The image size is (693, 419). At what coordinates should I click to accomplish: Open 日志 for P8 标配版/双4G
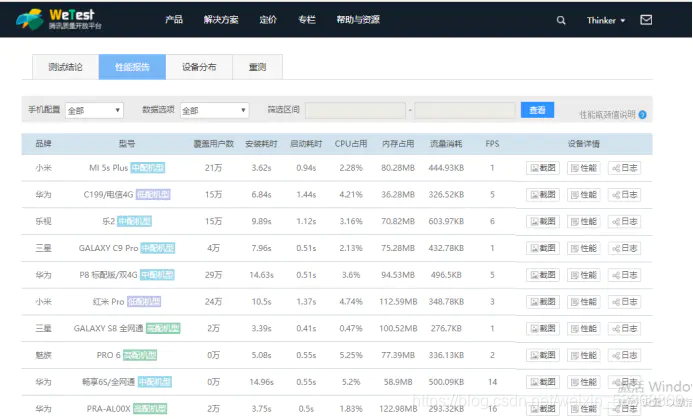624,275
